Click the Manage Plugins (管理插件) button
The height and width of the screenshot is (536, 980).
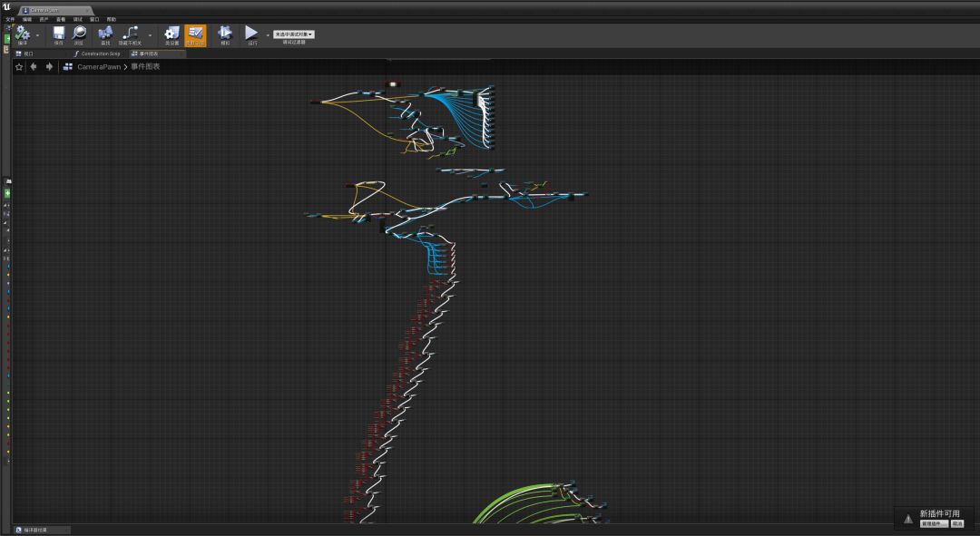pyautogui.click(x=934, y=524)
